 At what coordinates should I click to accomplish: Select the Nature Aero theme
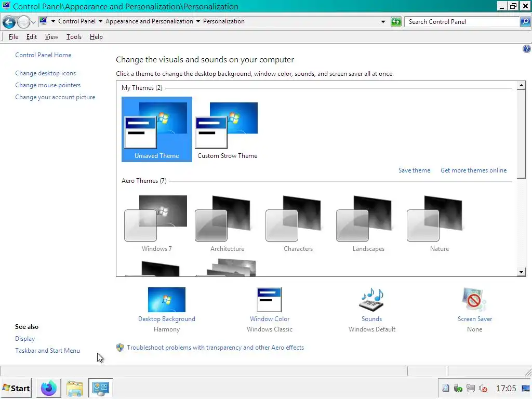440,223
